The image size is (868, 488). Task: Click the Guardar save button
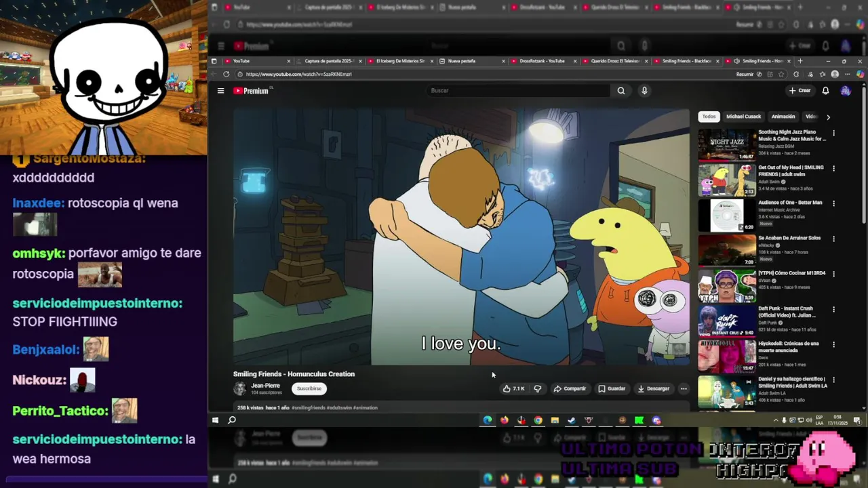[612, 388]
